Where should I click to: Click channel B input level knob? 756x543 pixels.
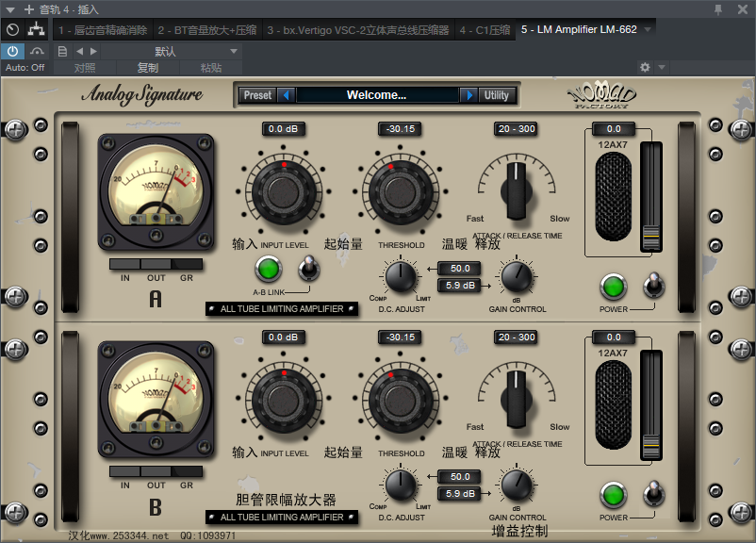(x=284, y=400)
